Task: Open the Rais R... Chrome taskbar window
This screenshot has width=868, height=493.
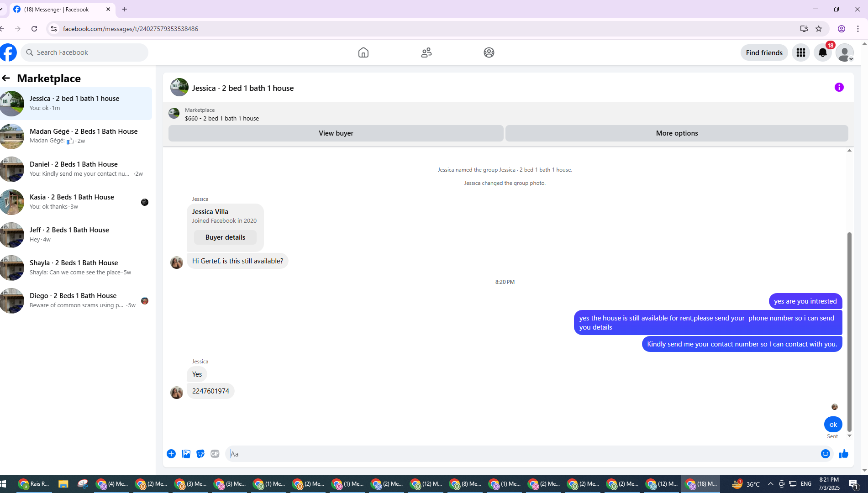Action: (35, 484)
